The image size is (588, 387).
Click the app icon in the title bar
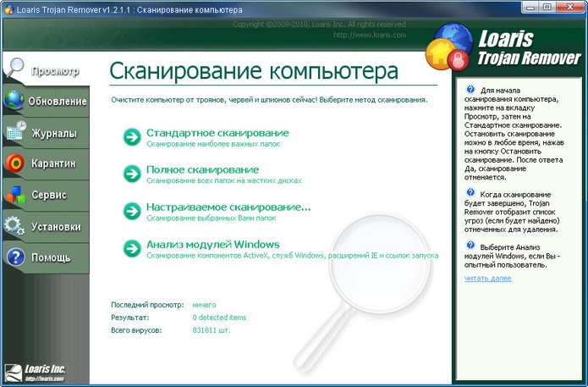coord(8,9)
